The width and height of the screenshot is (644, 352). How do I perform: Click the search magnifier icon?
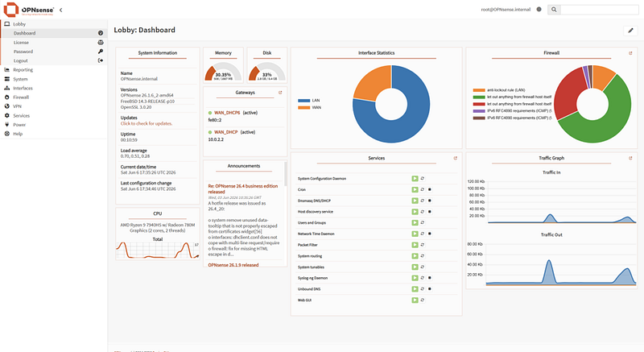pyautogui.click(x=554, y=10)
